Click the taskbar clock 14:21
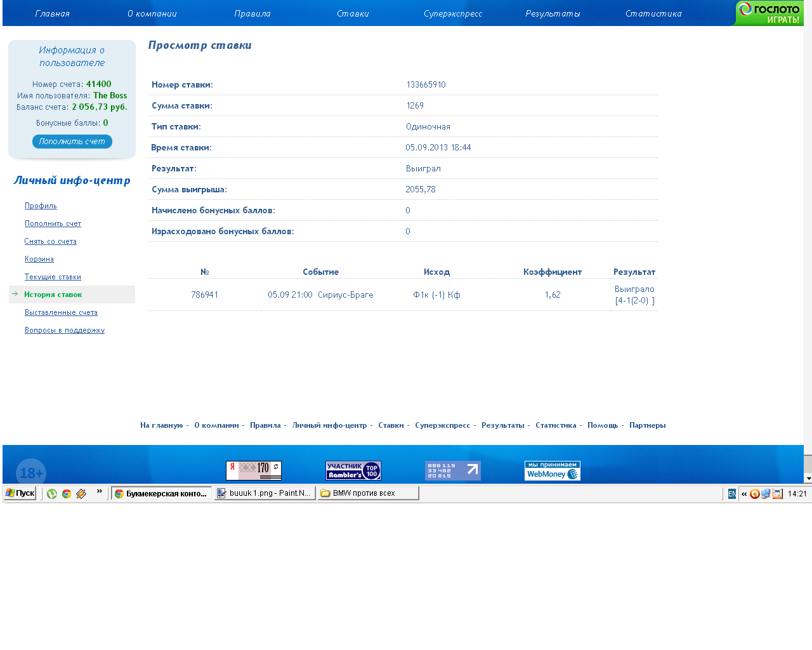The image size is (812, 650). [797, 494]
